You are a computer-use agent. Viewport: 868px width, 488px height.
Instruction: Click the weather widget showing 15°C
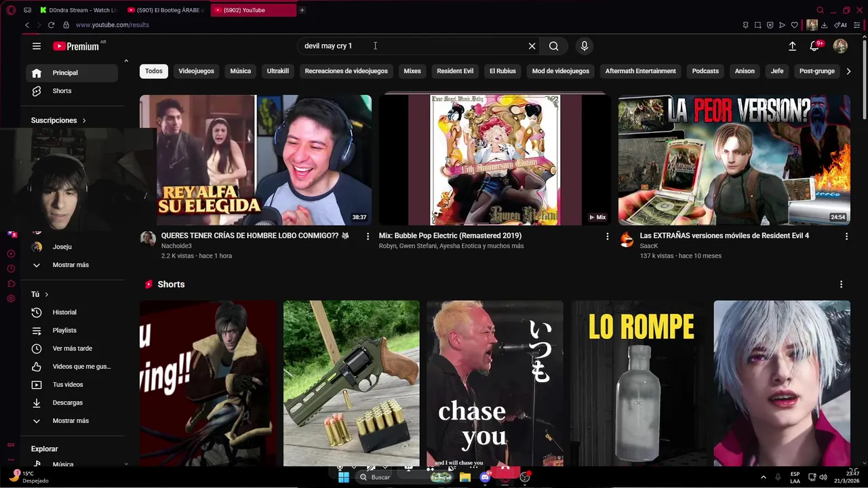click(x=28, y=476)
